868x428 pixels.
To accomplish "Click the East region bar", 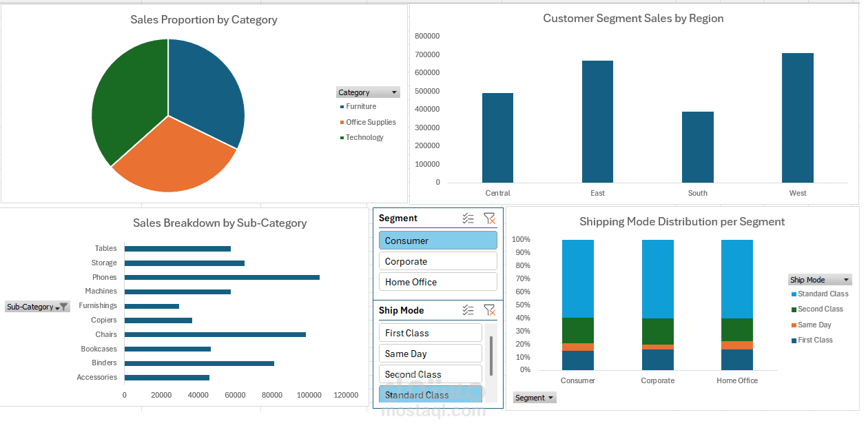I will coord(597,121).
